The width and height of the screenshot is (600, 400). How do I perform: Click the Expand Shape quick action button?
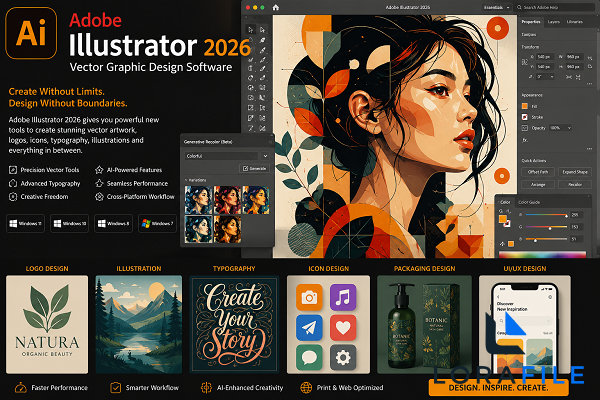(575, 172)
